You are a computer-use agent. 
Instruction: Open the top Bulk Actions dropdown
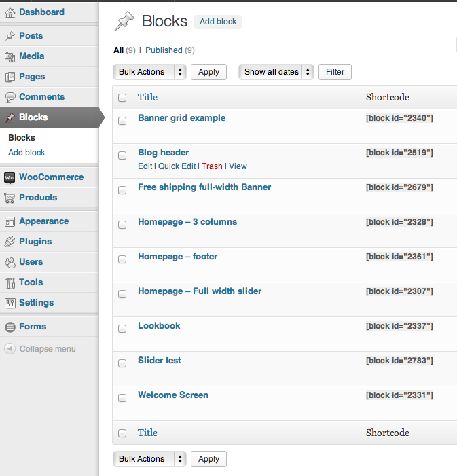149,72
